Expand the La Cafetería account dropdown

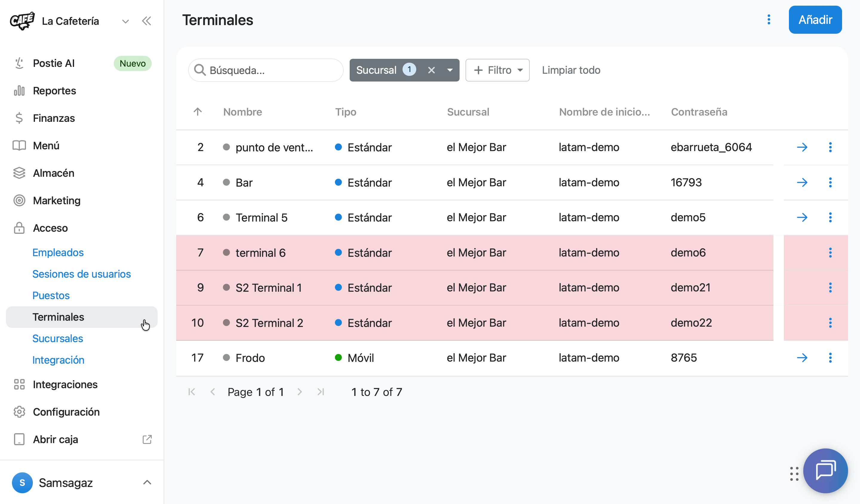click(x=125, y=21)
